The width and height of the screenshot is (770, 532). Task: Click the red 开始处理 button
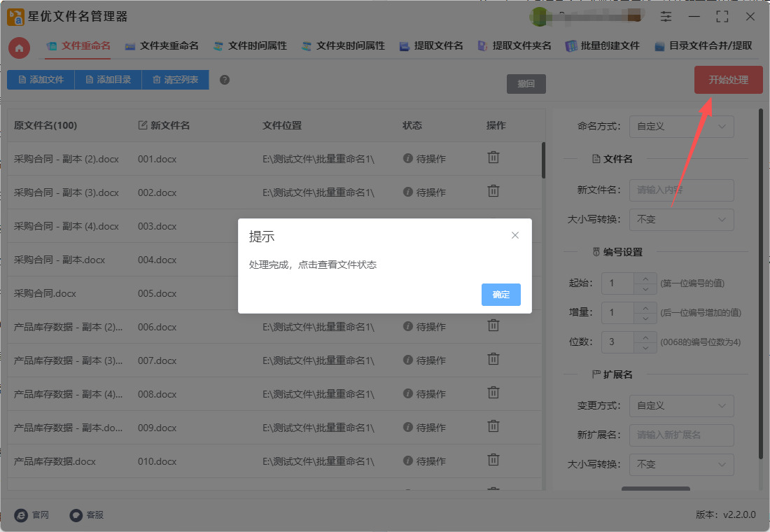[728, 80]
